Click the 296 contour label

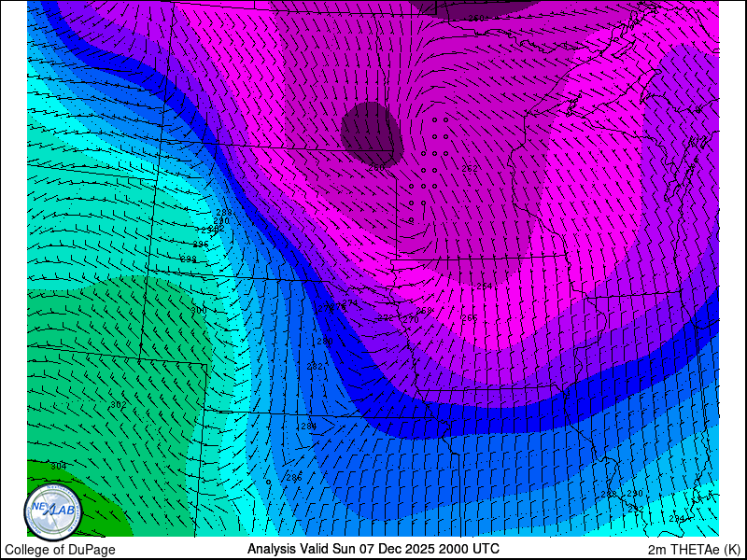[201, 245]
